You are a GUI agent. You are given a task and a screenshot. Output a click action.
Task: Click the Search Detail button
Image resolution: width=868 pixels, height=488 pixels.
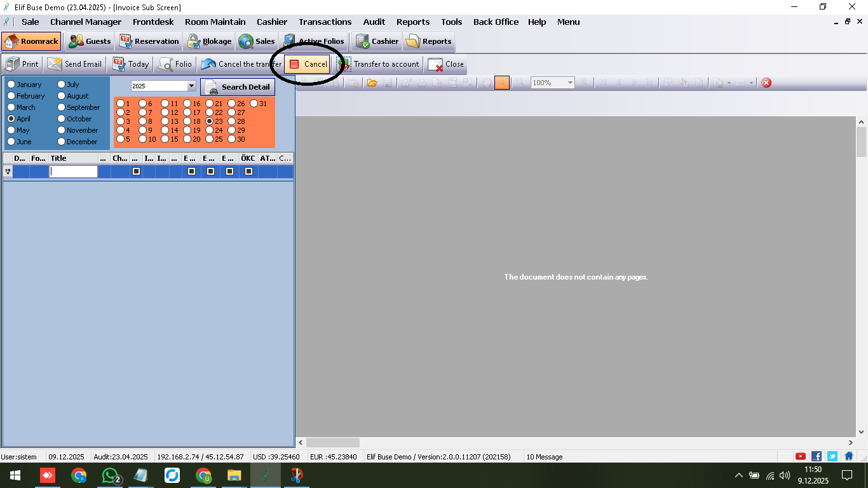click(x=238, y=87)
